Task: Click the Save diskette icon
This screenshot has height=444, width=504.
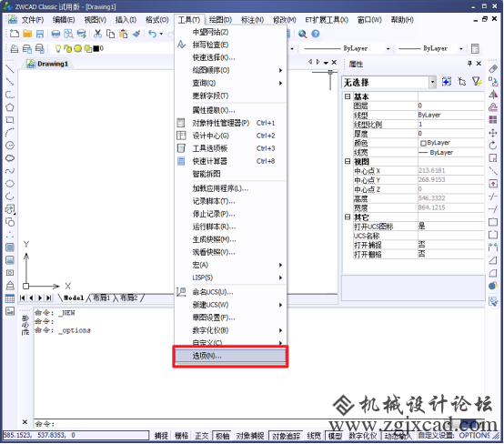Action: point(39,34)
